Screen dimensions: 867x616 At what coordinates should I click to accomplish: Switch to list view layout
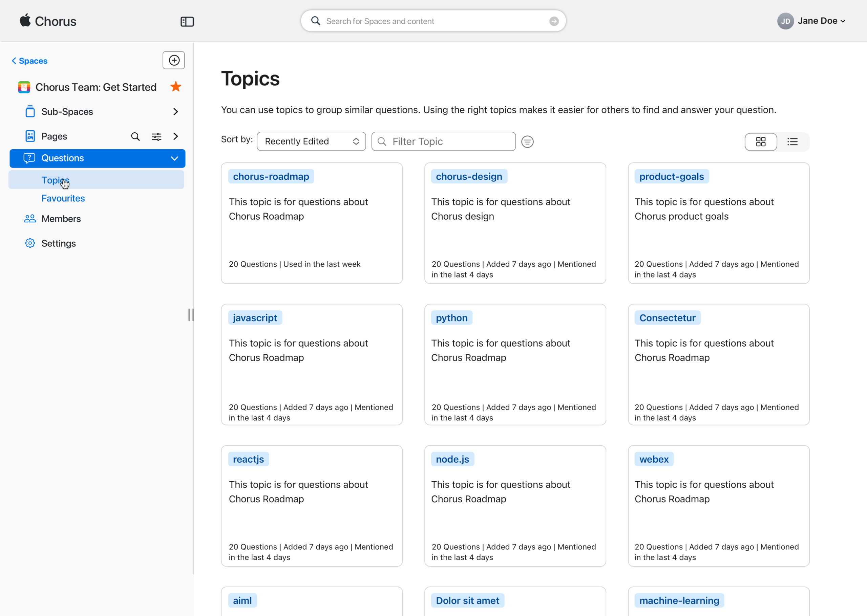point(792,142)
